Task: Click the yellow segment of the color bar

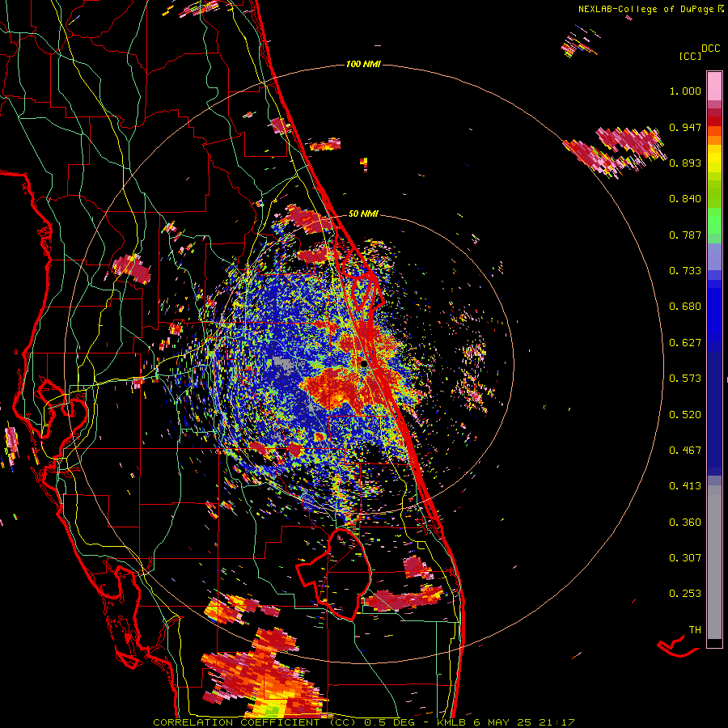Action: pyautogui.click(x=714, y=159)
